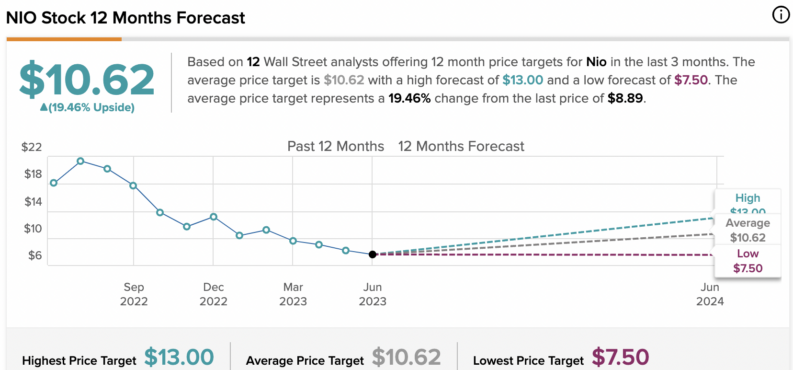Select the 12 Months Forecast chart heading
The width and height of the screenshot is (793, 370).
tap(461, 147)
